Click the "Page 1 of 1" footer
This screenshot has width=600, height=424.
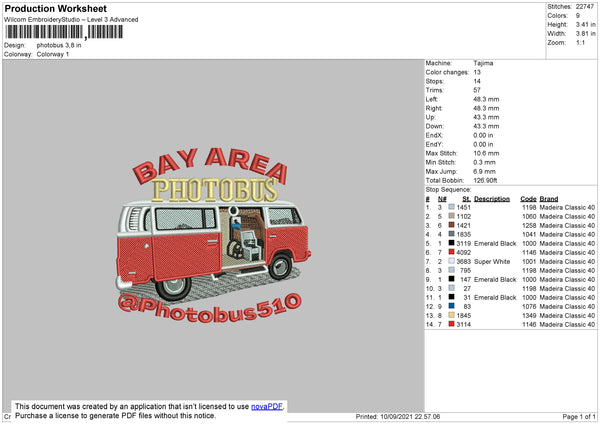tap(579, 417)
